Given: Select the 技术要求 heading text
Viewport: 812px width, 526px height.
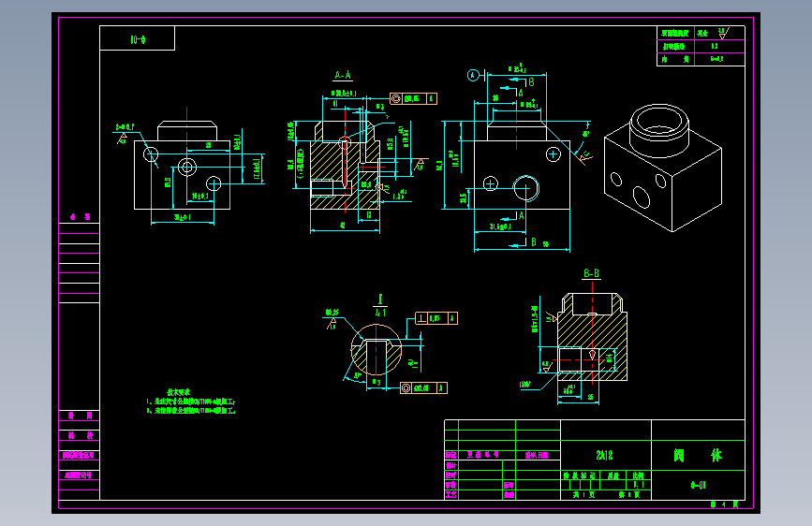Looking at the screenshot, I should 179,392.
